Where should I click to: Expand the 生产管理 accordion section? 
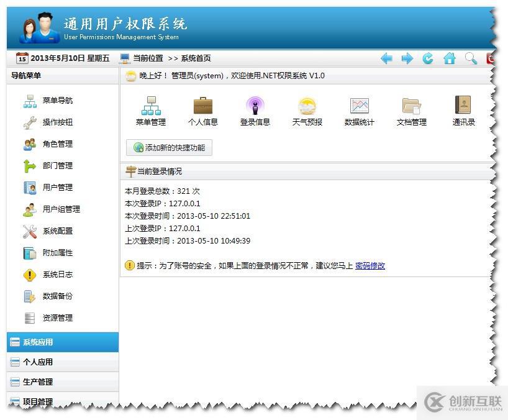(63, 381)
